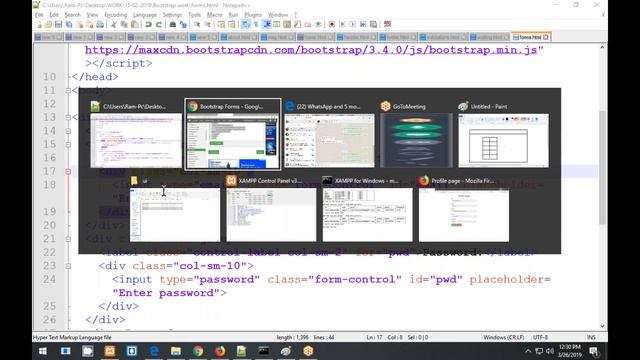Switch to the Bootstrap Forms Chrome thumbnail
640x360 pixels.
point(233,134)
